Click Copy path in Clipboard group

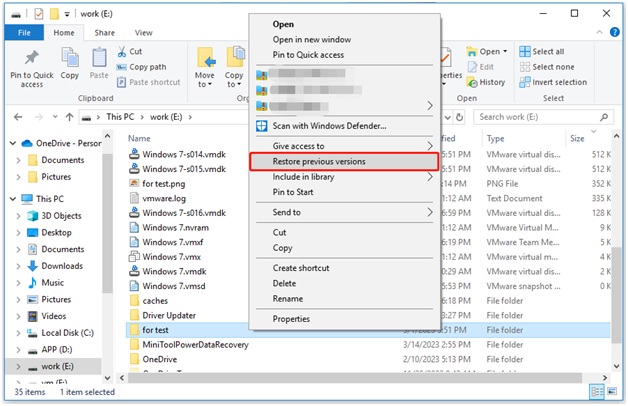pyautogui.click(x=146, y=67)
